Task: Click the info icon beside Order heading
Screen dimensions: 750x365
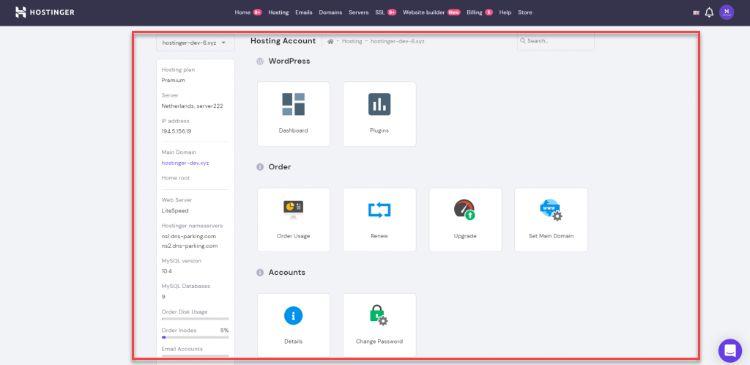Action: click(260, 167)
